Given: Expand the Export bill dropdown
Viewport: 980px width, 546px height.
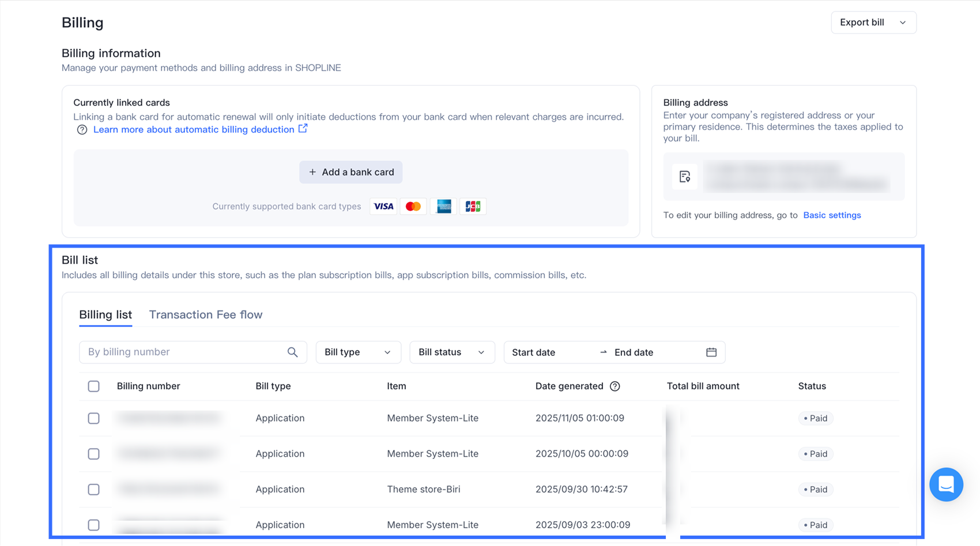Looking at the screenshot, I should tap(873, 22).
